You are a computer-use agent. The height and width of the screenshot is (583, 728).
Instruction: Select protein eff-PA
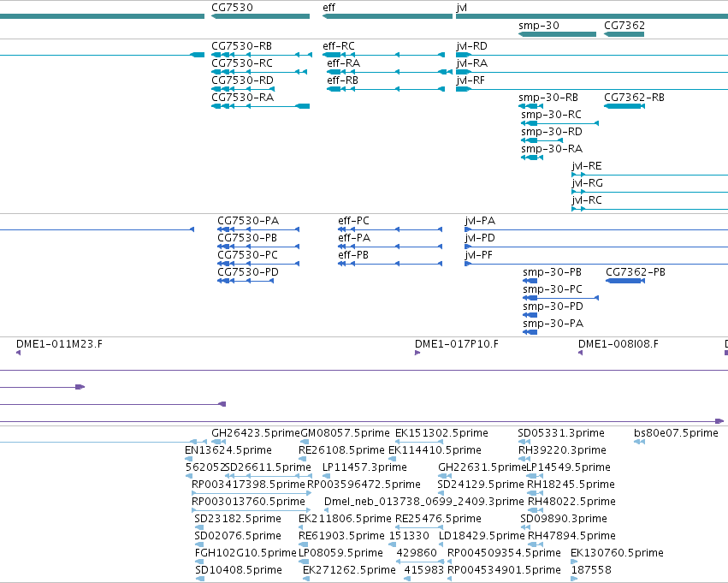coord(390,247)
